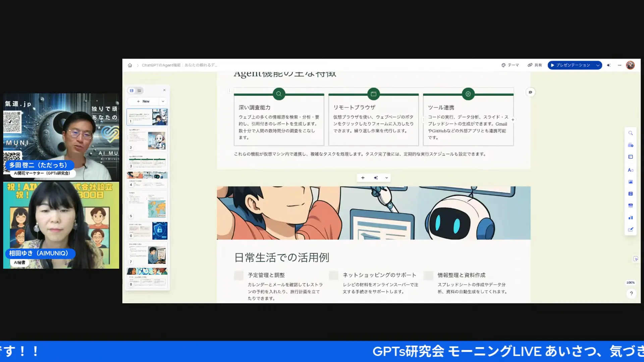This screenshot has width=644, height=362.
Task: Click browser icon on リモートブラウザ card
Action: tap(373, 94)
